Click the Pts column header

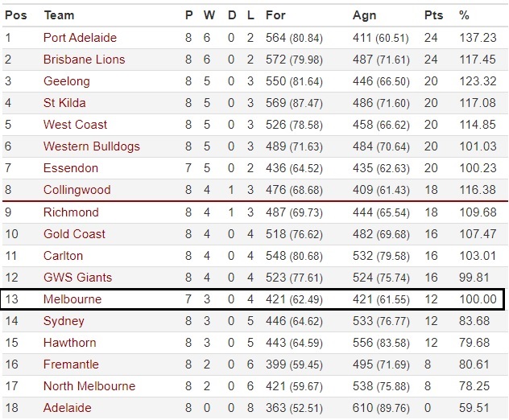tap(433, 15)
